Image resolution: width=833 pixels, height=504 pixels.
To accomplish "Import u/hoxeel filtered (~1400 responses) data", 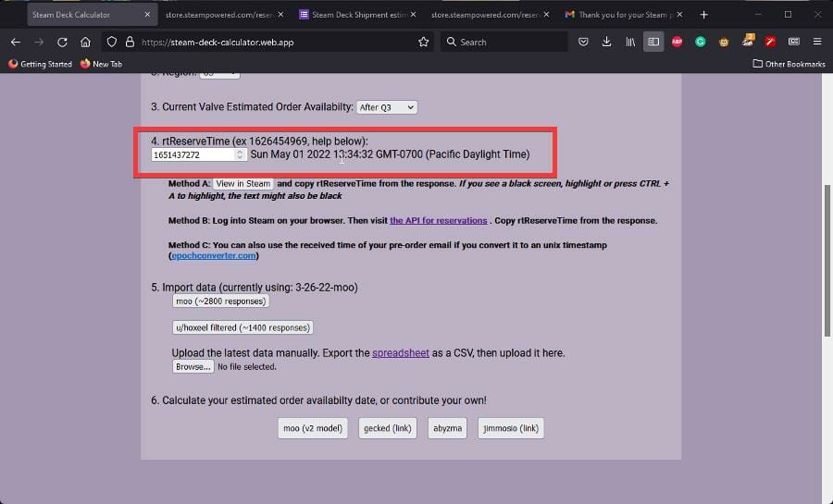I will 242,328.
